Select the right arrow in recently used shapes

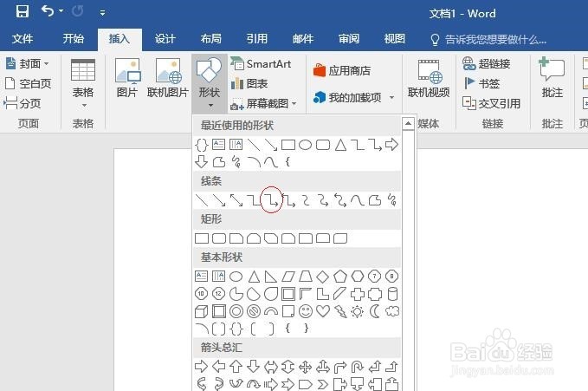(392, 145)
